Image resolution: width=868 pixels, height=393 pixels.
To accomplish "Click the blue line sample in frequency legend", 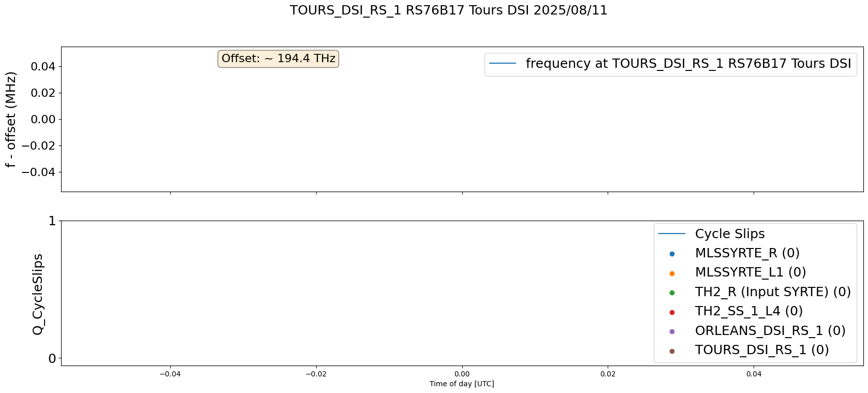I will [503, 64].
